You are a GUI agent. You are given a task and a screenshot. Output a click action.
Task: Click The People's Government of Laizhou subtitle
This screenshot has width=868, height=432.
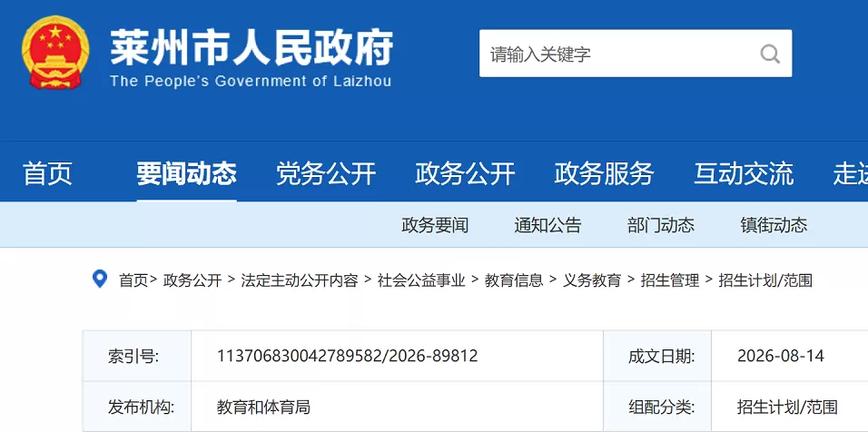tap(251, 82)
